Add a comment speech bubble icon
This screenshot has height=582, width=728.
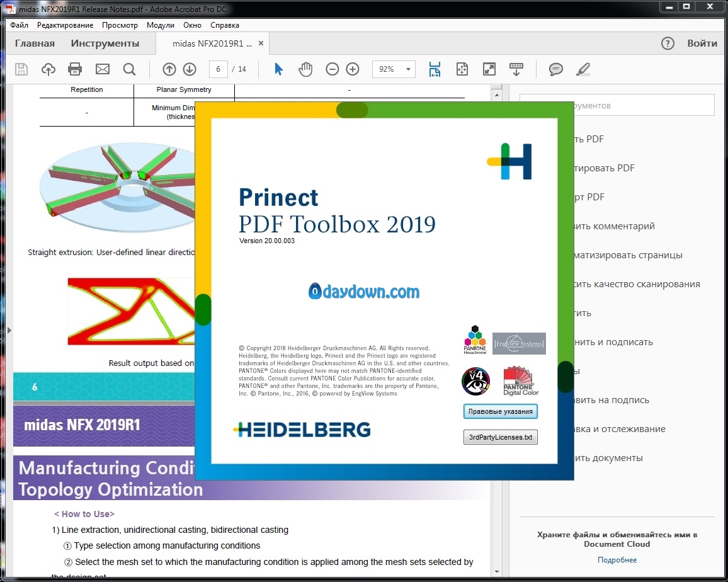click(555, 69)
